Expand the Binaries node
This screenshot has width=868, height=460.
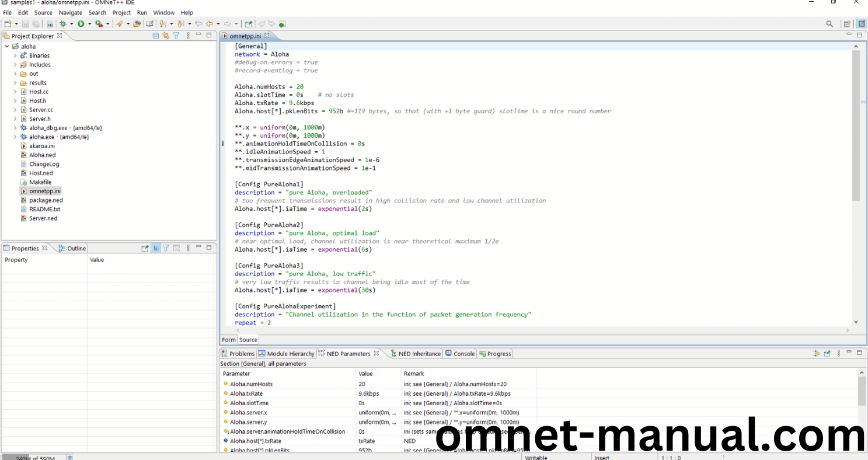[15, 55]
